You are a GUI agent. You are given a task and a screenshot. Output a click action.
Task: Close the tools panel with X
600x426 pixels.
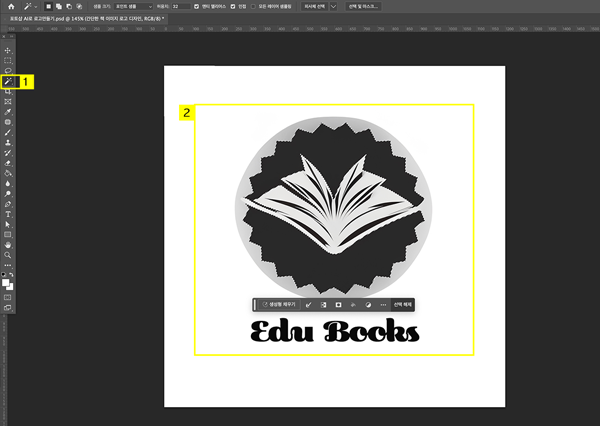pos(4,36)
